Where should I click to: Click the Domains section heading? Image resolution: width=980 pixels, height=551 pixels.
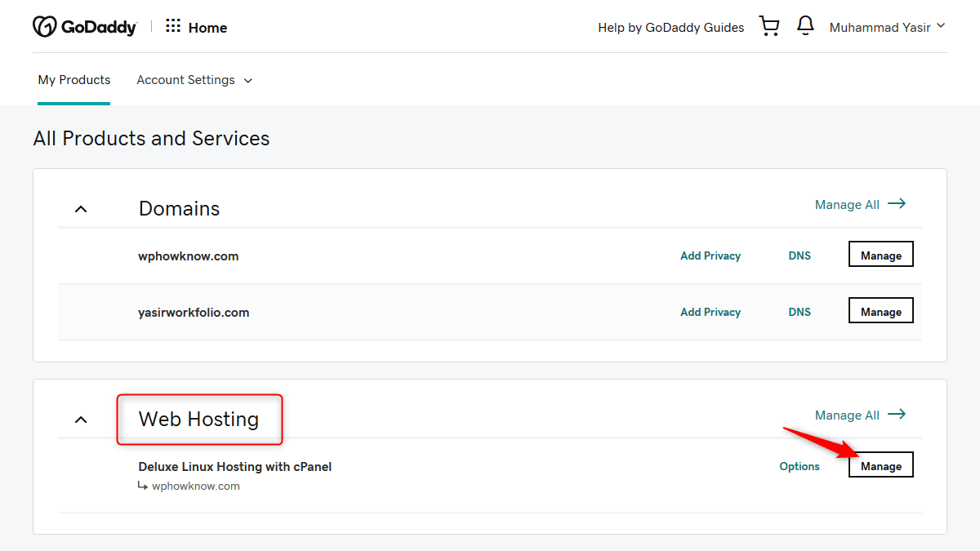(180, 209)
